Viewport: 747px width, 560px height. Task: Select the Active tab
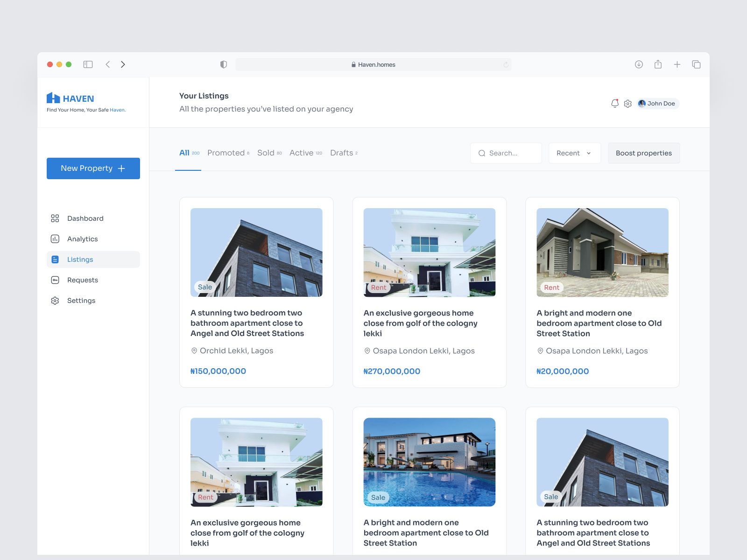[302, 153]
